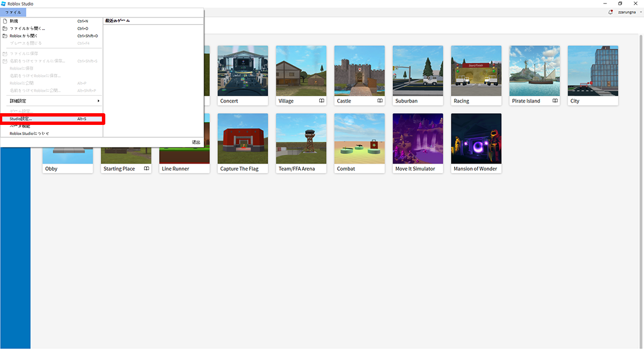Open the Mansion of Wonder template
644x349 pixels.
(476, 143)
